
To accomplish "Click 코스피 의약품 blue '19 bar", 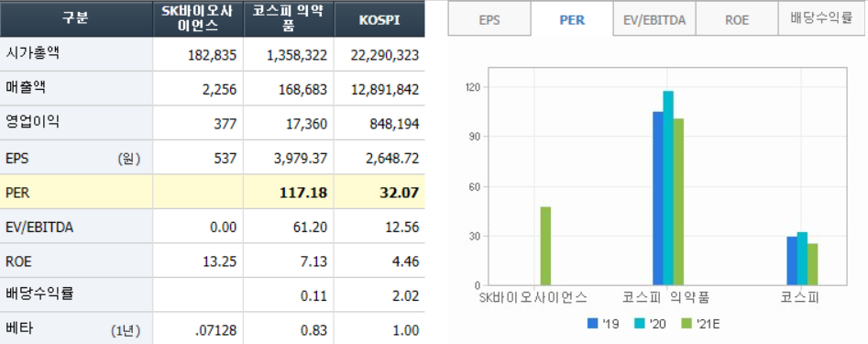I will click(657, 199).
